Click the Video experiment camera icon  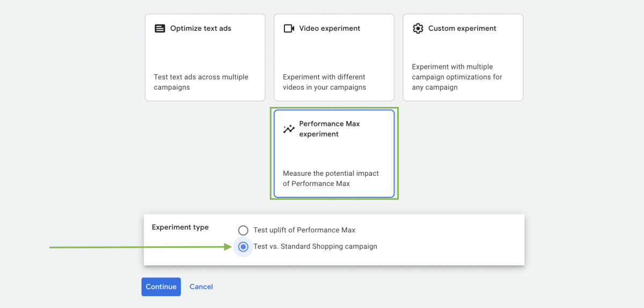tap(289, 28)
